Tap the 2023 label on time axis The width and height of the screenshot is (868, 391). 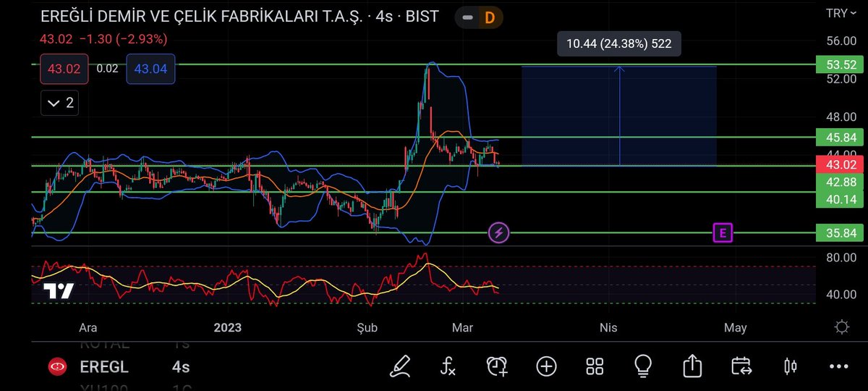tap(228, 327)
